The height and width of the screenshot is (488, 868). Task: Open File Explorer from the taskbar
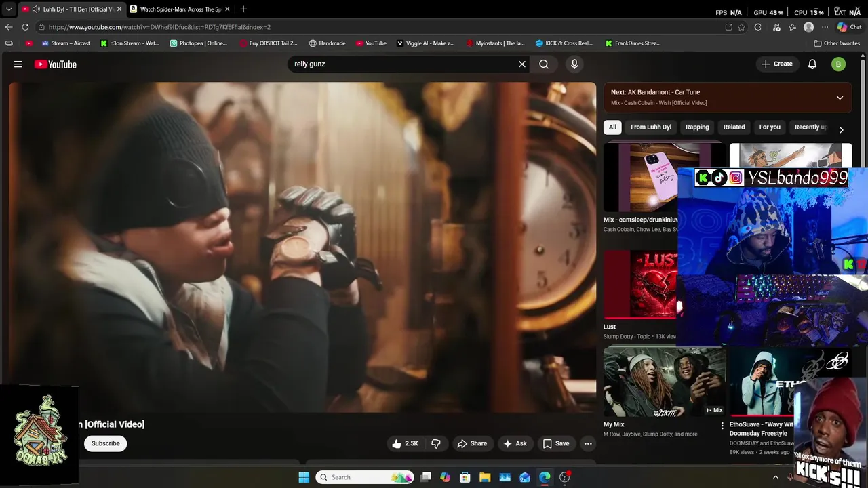click(485, 477)
